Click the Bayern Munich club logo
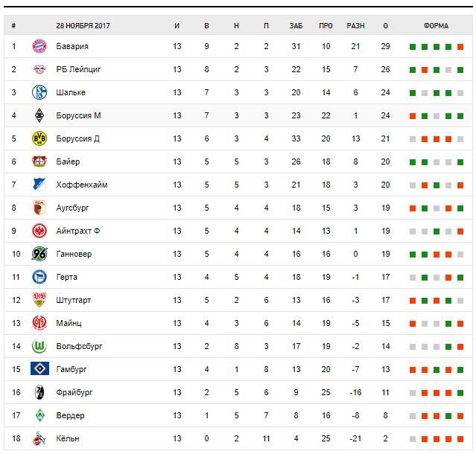The width and height of the screenshot is (476, 454). point(39,46)
